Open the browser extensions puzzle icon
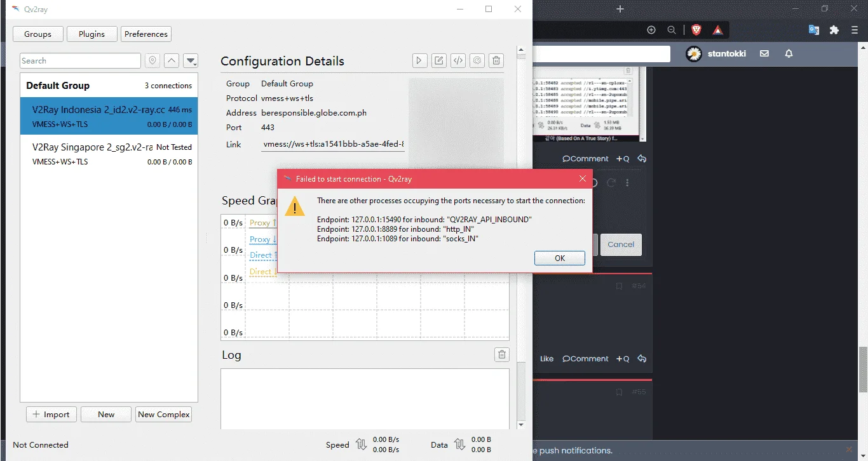This screenshot has height=461, width=868. point(834,30)
